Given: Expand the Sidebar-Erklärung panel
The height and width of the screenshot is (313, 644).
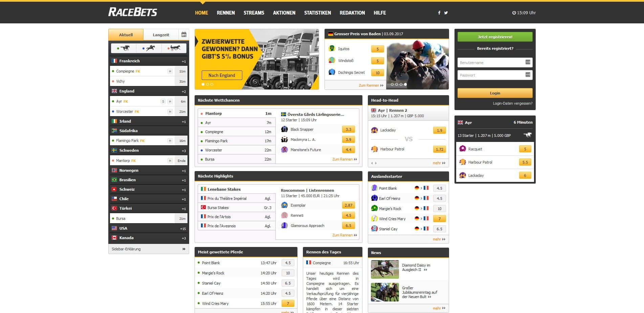Looking at the screenshot, I should coord(149,249).
